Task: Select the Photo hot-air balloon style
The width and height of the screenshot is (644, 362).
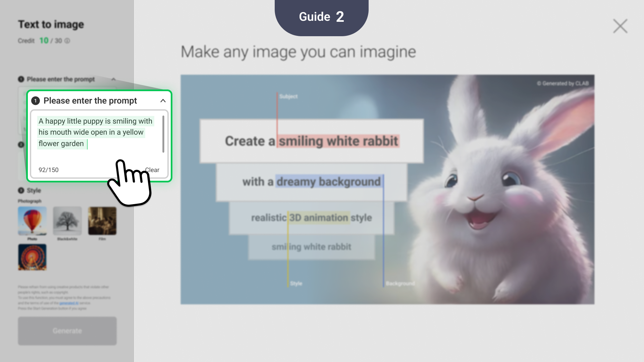Action: [x=32, y=221]
